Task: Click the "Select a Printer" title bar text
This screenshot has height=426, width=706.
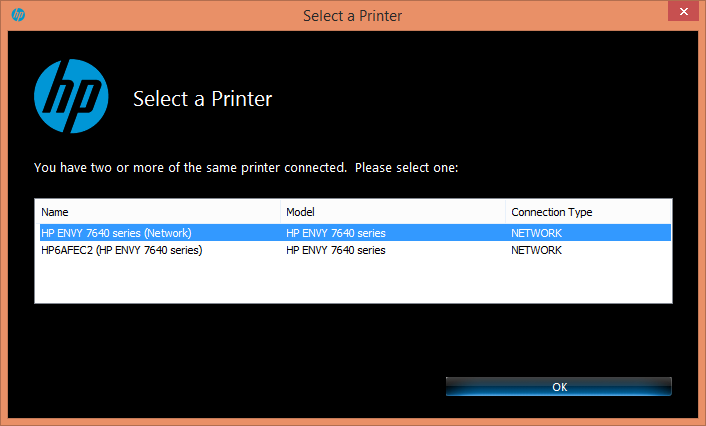Action: pyautogui.click(x=352, y=16)
